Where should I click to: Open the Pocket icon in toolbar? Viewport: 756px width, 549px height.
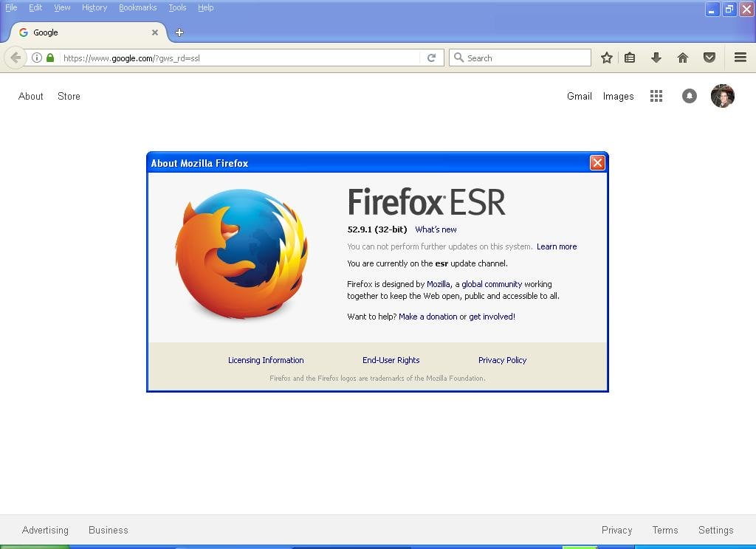tap(709, 58)
